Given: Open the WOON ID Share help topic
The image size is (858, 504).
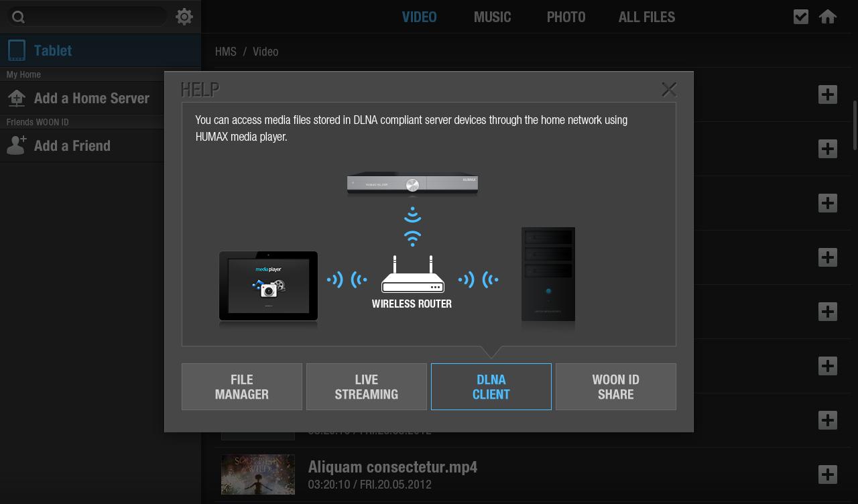Looking at the screenshot, I should point(615,387).
